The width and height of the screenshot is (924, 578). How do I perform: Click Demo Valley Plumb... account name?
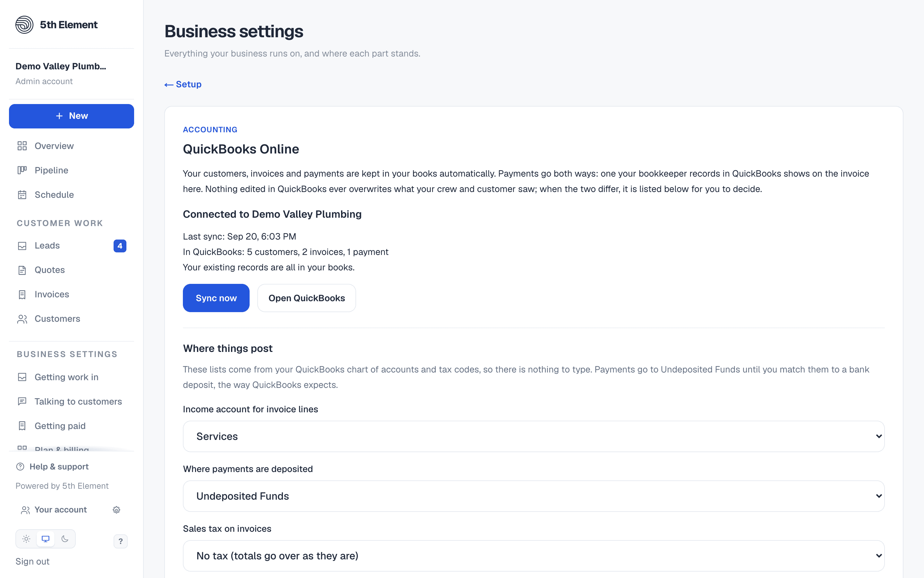click(x=61, y=66)
